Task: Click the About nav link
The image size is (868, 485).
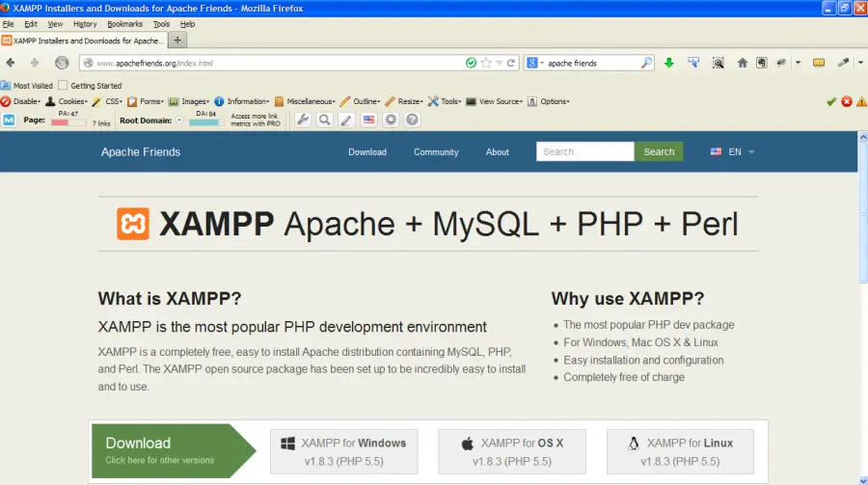Action: (497, 151)
